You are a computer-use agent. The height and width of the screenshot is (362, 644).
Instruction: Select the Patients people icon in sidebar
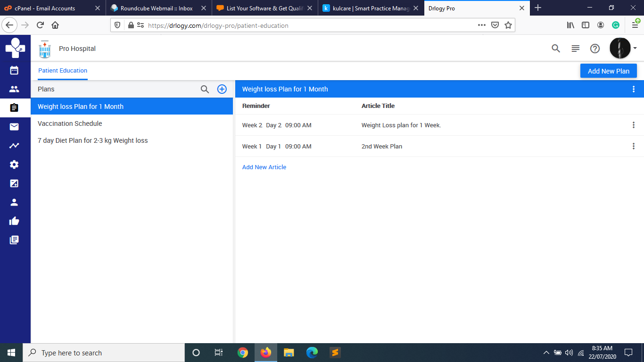tap(14, 89)
